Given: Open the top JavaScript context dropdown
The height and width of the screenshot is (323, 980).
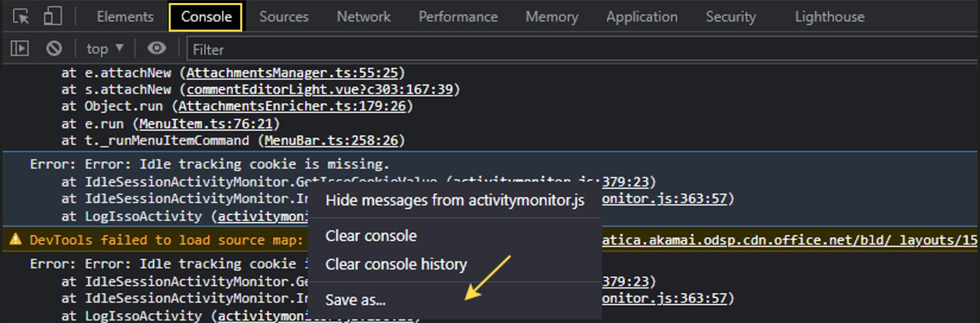Looking at the screenshot, I should pyautogui.click(x=105, y=49).
